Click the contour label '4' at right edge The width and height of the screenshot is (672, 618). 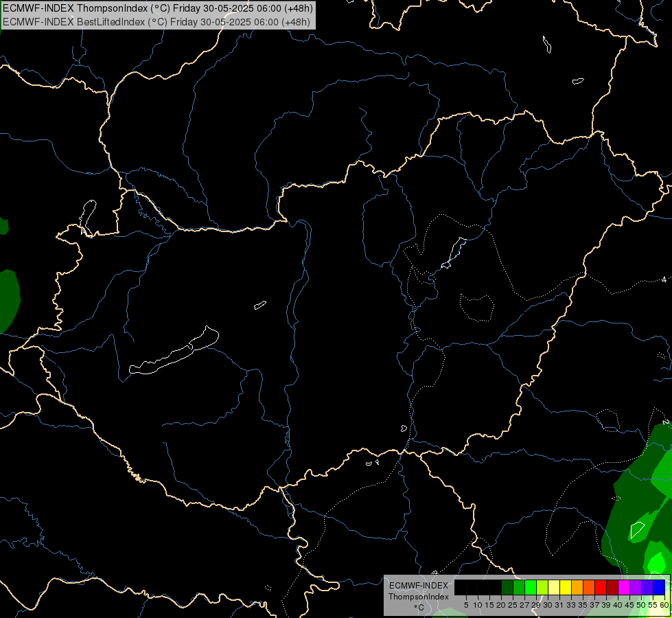point(664,279)
